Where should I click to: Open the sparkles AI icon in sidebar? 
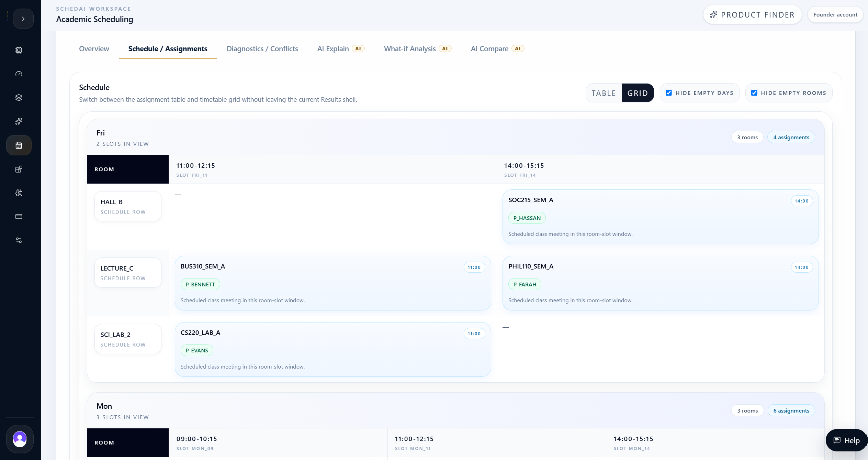tap(19, 121)
